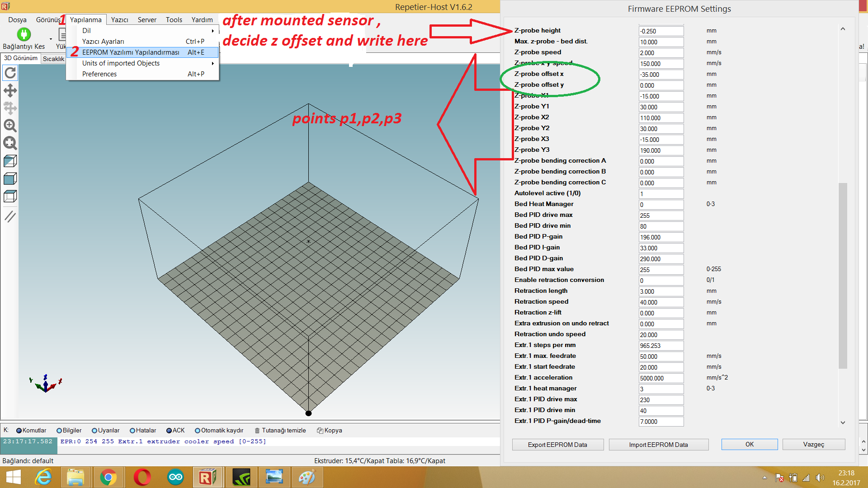Click the zoom in magnifier icon
Image resolution: width=868 pixels, height=488 pixels.
coord(10,126)
